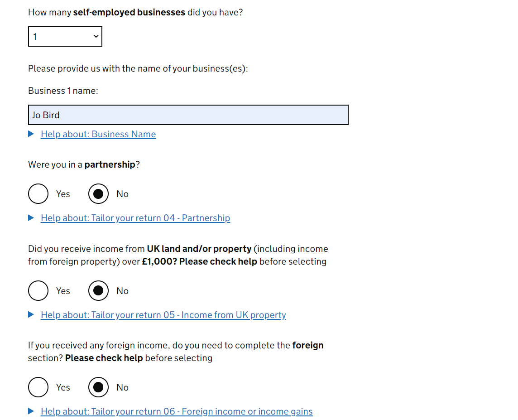The width and height of the screenshot is (518, 420).
Task: Click the Yes label under partnership
Action: click(x=63, y=194)
